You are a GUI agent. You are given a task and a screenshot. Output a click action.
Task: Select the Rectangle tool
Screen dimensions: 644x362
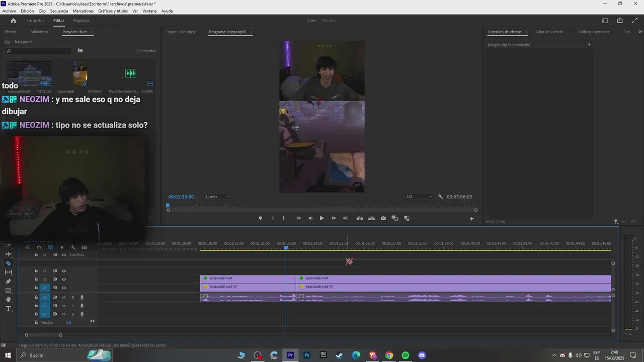pos(9,290)
